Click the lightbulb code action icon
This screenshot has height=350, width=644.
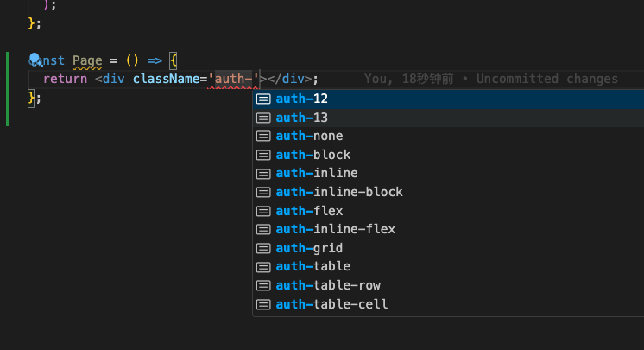(x=35, y=60)
